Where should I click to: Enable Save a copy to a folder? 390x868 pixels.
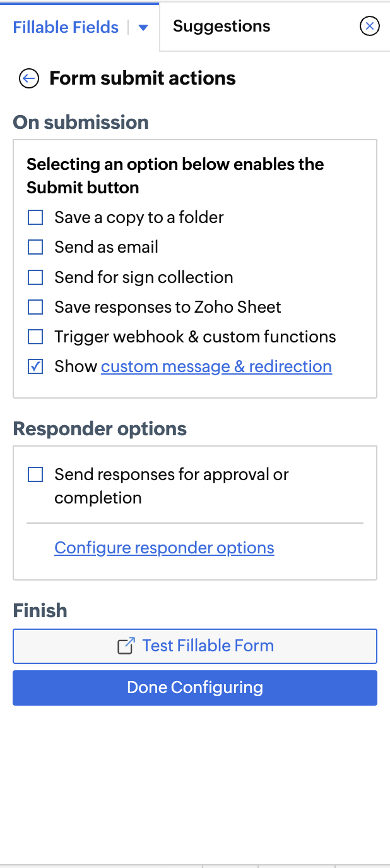[35, 218]
